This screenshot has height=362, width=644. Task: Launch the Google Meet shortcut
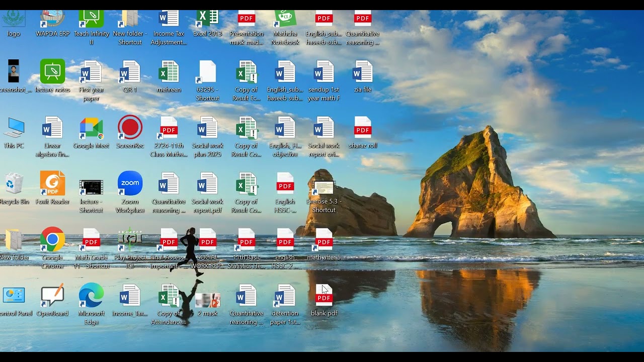(91, 132)
